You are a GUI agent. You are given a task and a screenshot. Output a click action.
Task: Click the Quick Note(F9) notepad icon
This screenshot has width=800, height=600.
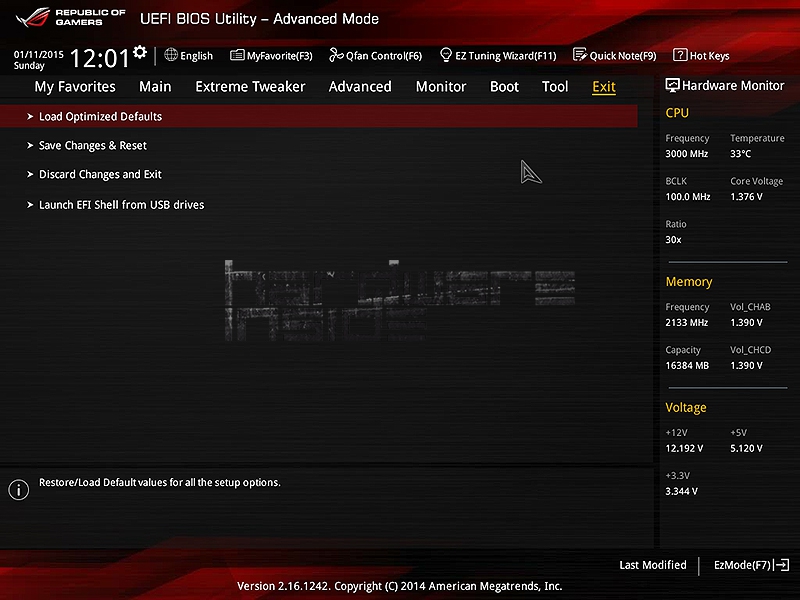(580, 55)
